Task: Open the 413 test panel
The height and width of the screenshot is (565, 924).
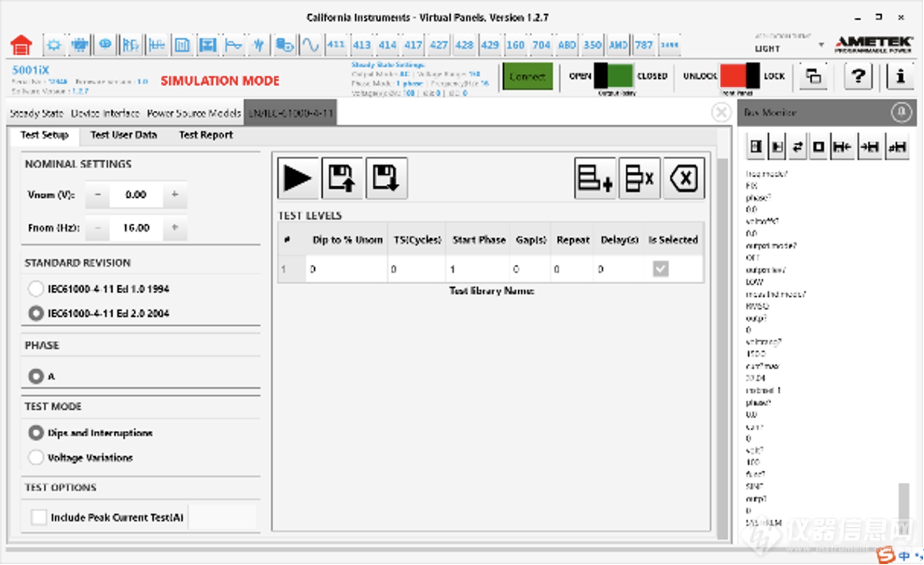Action: tap(361, 45)
